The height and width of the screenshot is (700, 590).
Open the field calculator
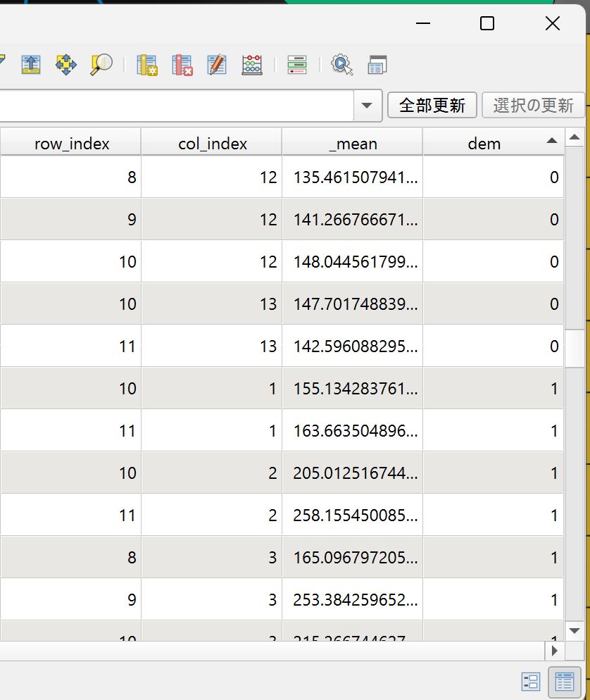[x=252, y=65]
